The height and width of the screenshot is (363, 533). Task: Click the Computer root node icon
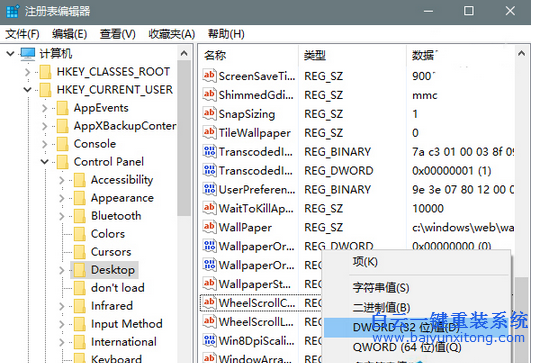coord(28,54)
